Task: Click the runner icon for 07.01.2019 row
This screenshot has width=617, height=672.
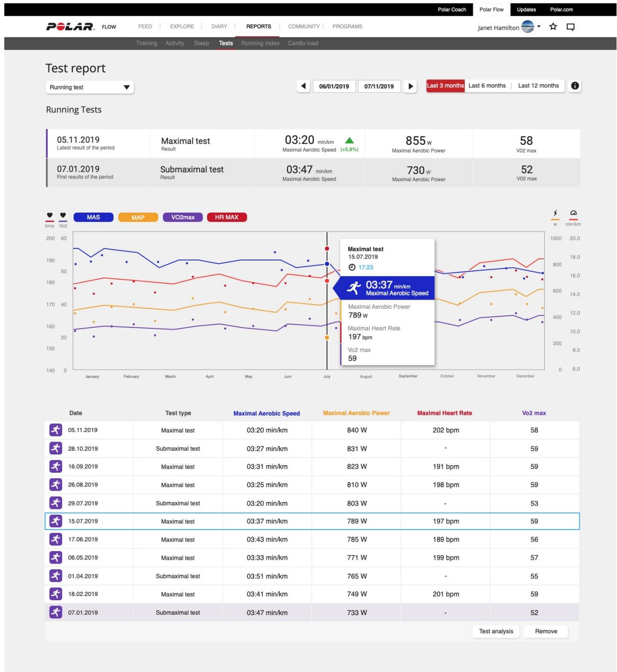Action: pos(55,612)
